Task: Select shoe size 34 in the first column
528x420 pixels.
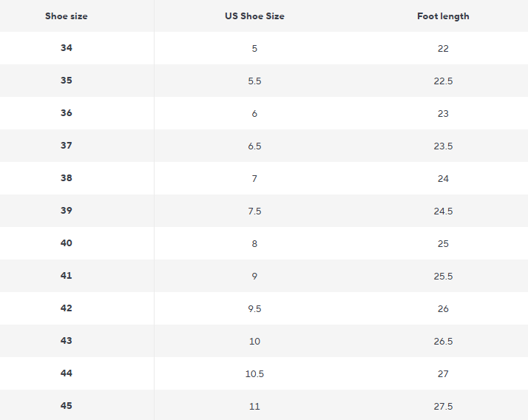Action: tap(67, 48)
